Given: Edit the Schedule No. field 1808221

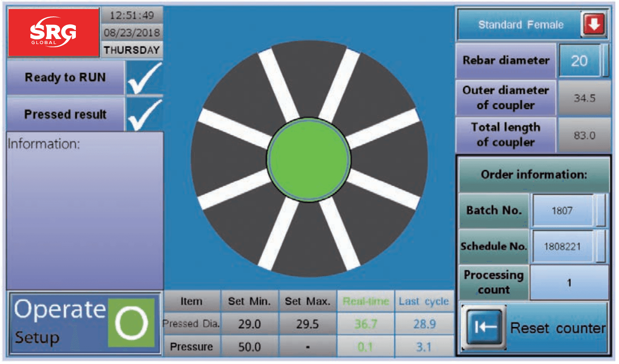Looking at the screenshot, I should pyautogui.click(x=563, y=246).
